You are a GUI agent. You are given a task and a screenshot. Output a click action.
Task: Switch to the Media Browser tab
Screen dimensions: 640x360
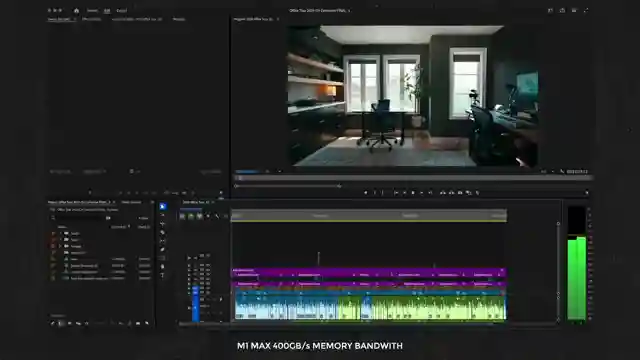[x=131, y=202]
